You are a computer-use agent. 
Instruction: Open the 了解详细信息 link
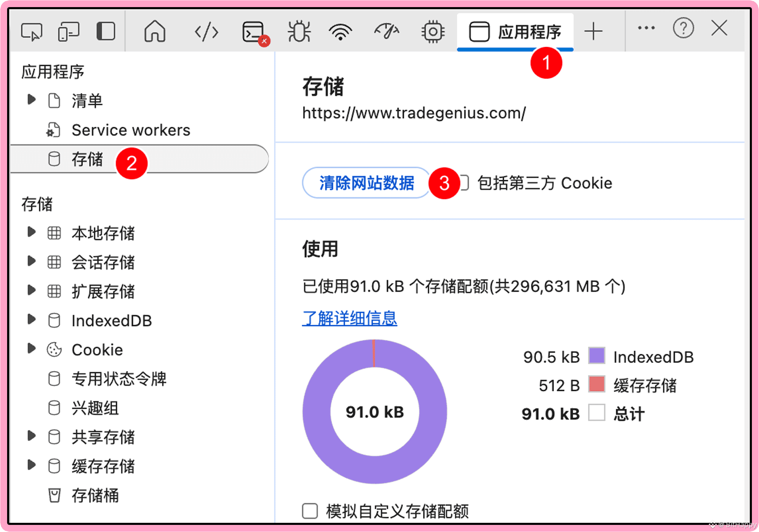[x=349, y=318]
